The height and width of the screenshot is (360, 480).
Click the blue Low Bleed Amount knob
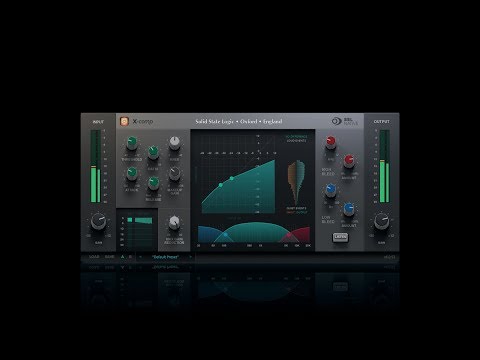[x=349, y=209]
